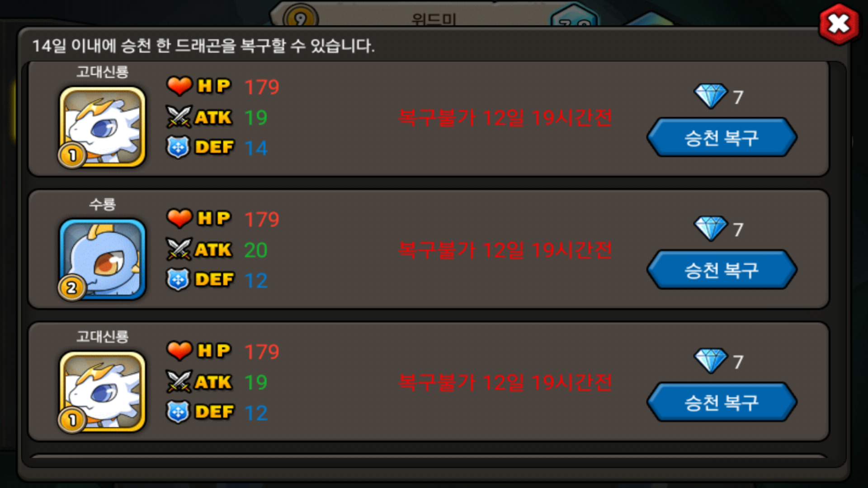The image size is (868, 488).
Task: Tap the level 2 badge on 수룡 portrait
Action: 72,288
